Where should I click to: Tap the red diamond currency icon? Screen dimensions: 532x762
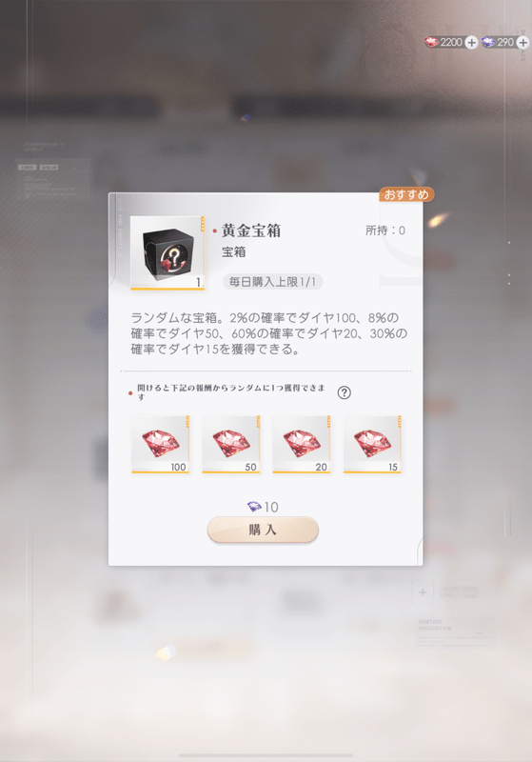click(431, 42)
